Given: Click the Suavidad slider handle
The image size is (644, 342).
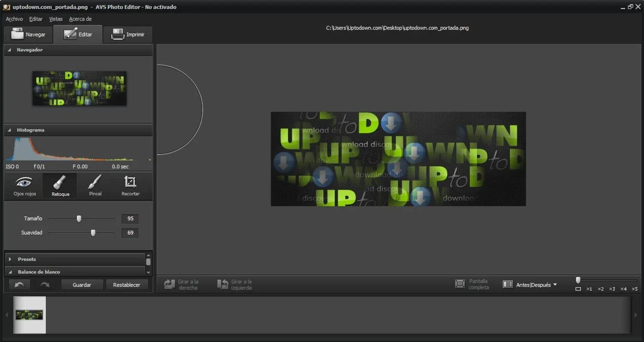Looking at the screenshot, I should pos(93,233).
